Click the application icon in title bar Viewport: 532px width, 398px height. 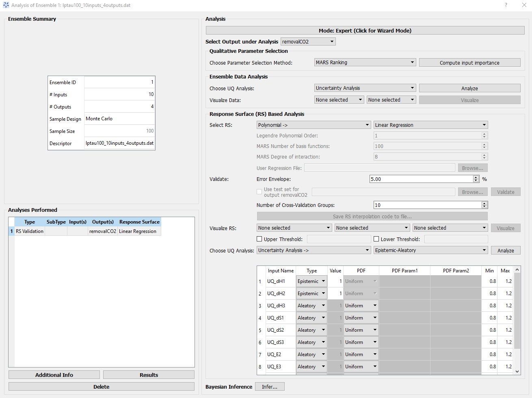(x=6, y=5)
